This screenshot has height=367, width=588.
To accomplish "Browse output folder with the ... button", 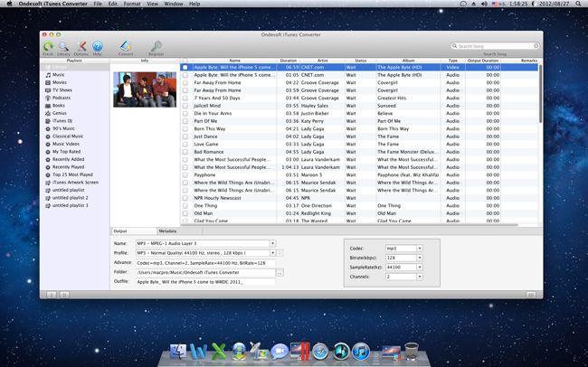I will [280, 273].
